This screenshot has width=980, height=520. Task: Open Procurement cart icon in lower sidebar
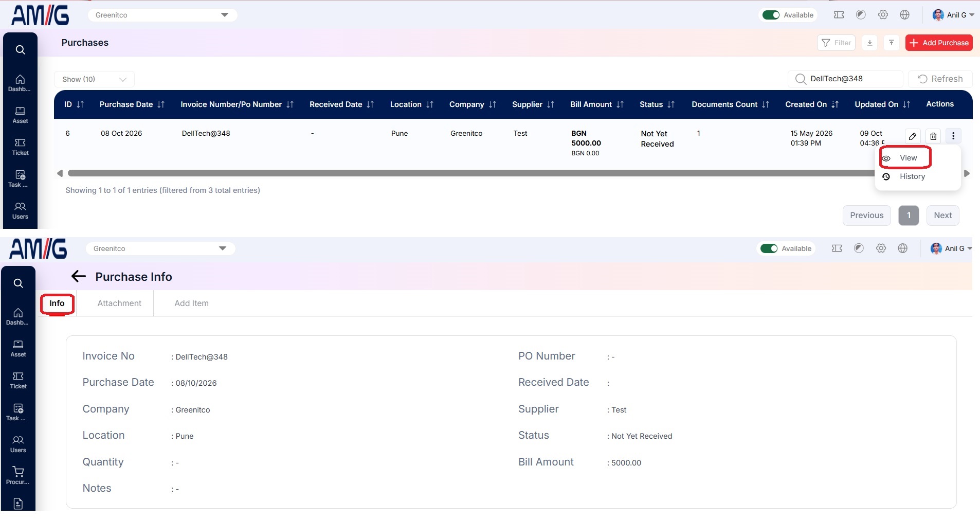[x=18, y=475]
